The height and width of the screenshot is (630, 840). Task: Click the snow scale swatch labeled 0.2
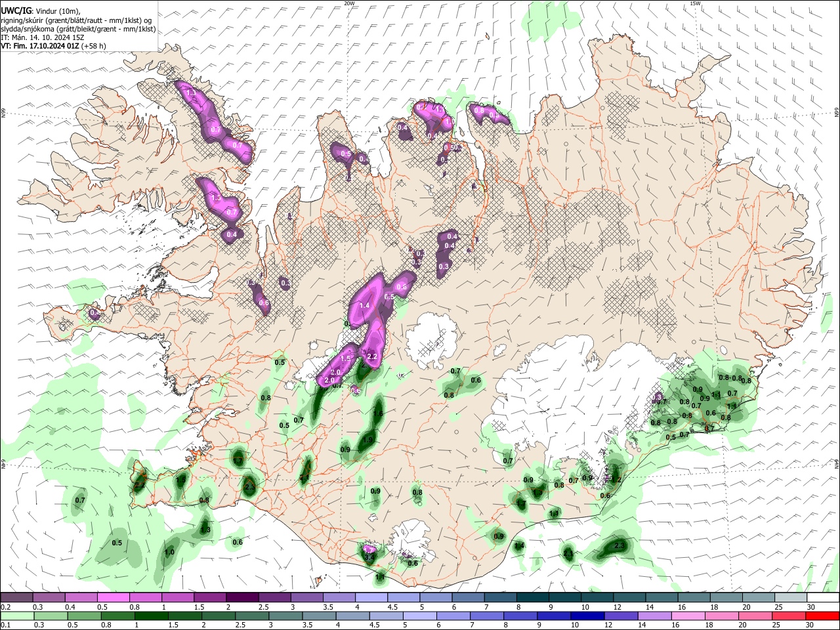(16, 597)
